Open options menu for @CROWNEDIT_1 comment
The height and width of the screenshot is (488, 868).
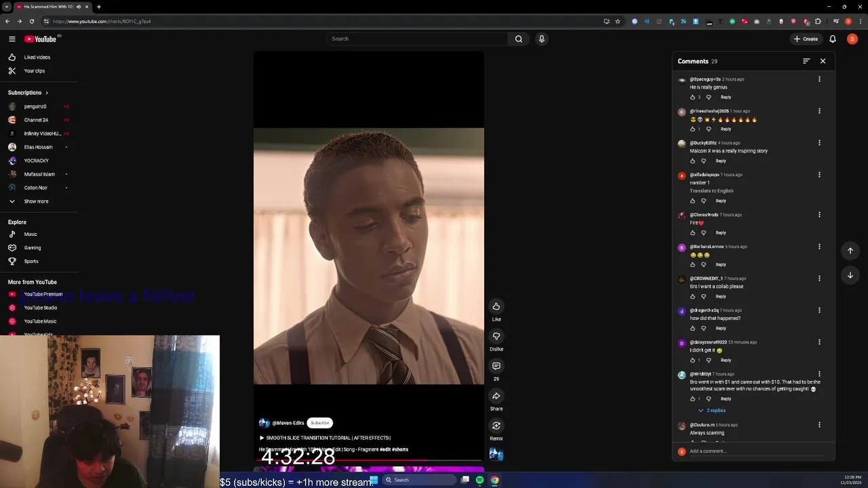pos(819,279)
